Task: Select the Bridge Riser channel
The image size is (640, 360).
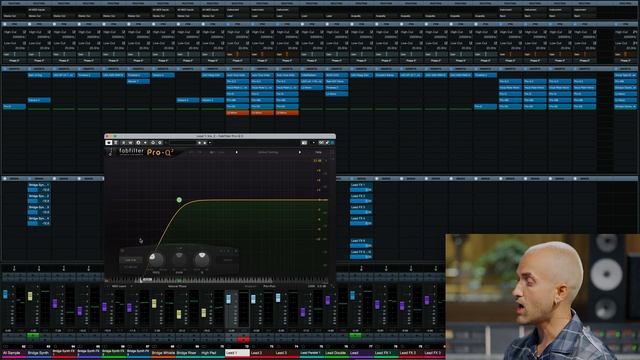Action: (187, 353)
